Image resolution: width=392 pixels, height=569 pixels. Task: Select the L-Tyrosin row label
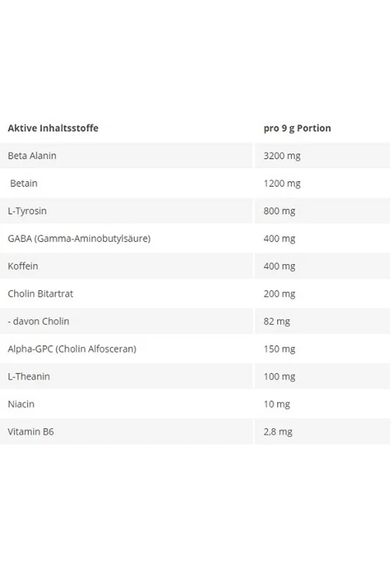click(x=27, y=211)
